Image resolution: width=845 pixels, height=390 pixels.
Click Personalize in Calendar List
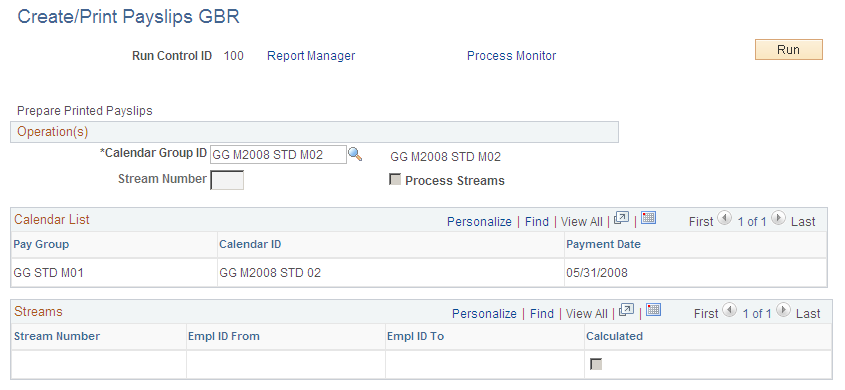(x=479, y=221)
